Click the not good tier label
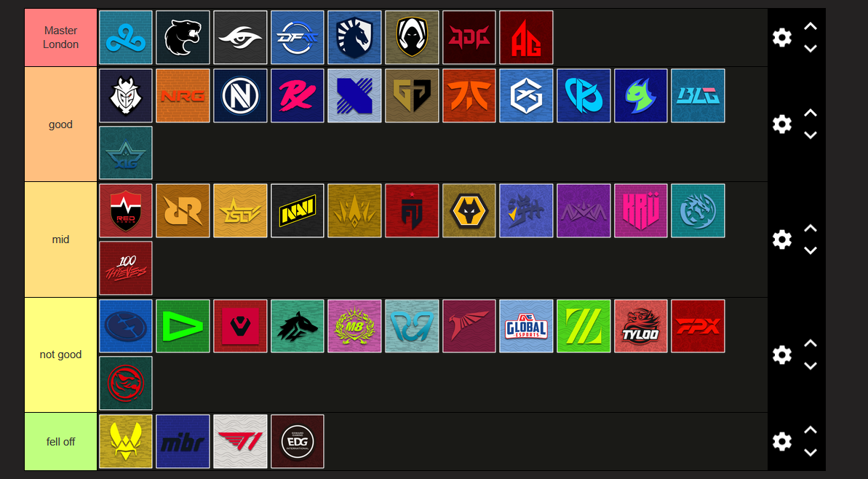Screen dimensions: 868x479 click(61, 355)
